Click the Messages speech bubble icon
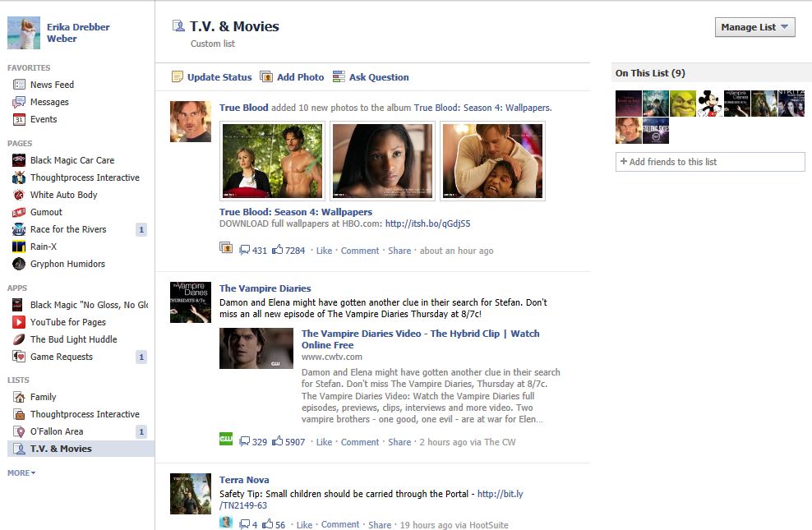The width and height of the screenshot is (812, 530). pos(19,102)
